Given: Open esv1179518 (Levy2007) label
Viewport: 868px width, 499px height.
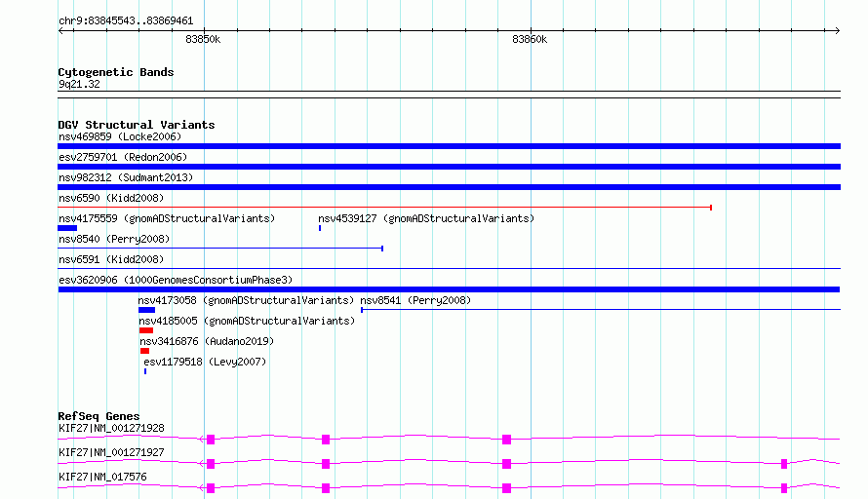Looking at the screenshot, I should tap(205, 362).
